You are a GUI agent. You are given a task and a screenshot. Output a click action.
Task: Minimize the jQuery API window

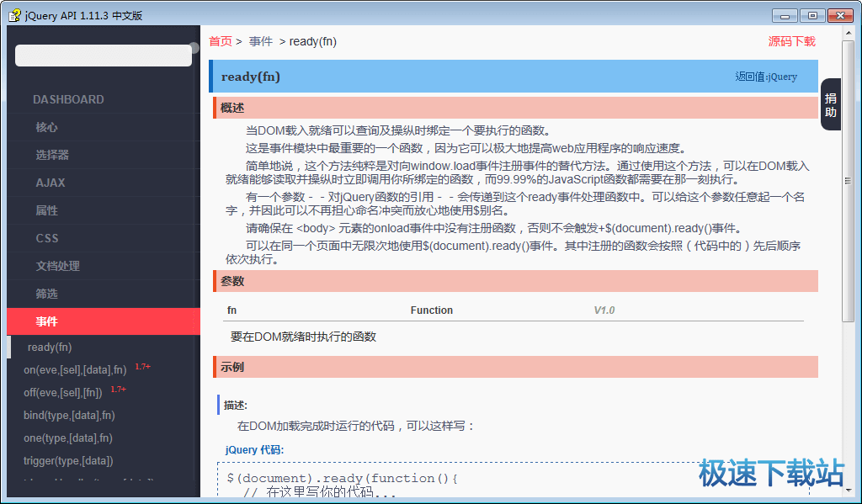click(785, 16)
